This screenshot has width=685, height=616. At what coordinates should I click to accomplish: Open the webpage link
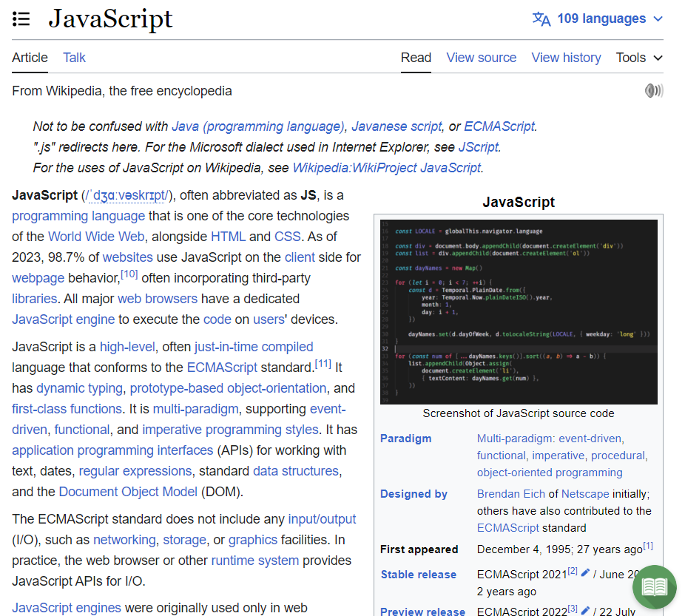tap(38, 277)
